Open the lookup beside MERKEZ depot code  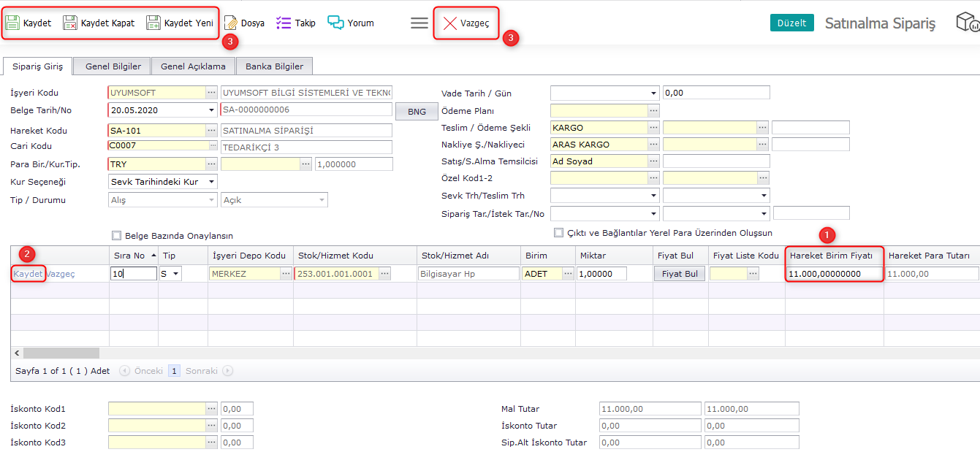(x=286, y=274)
